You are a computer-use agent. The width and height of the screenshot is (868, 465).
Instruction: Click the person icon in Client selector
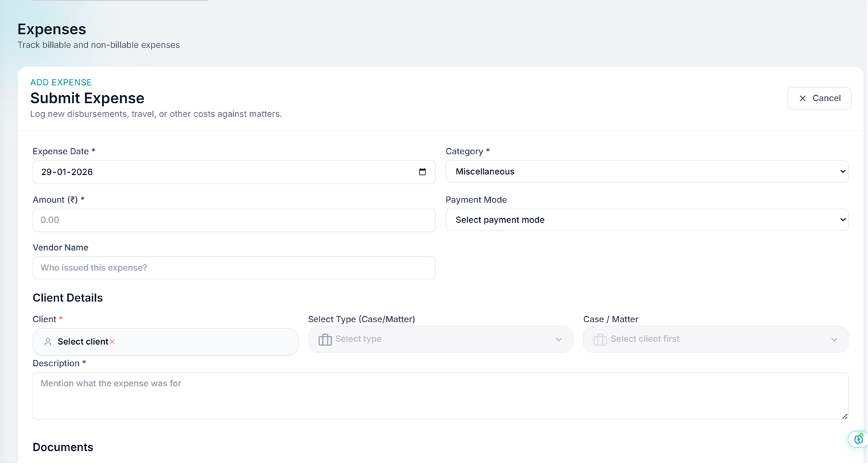coord(48,341)
